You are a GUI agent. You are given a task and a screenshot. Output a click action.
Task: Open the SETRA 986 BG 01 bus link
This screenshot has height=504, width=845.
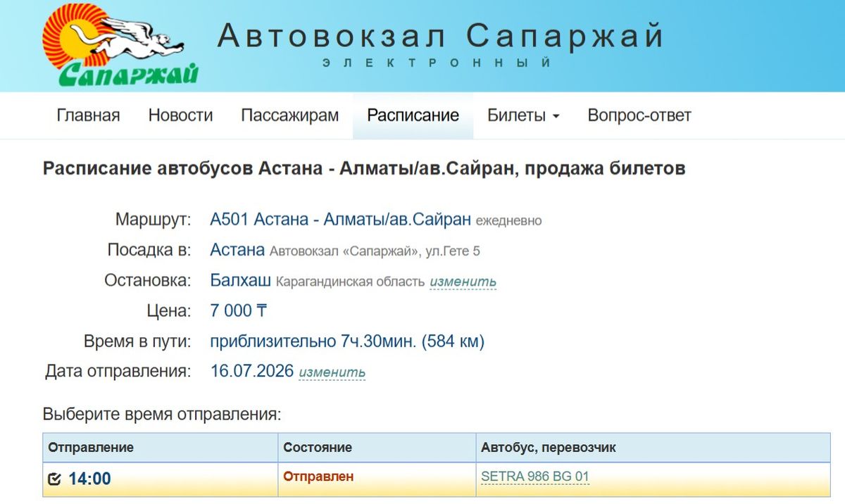tap(535, 477)
